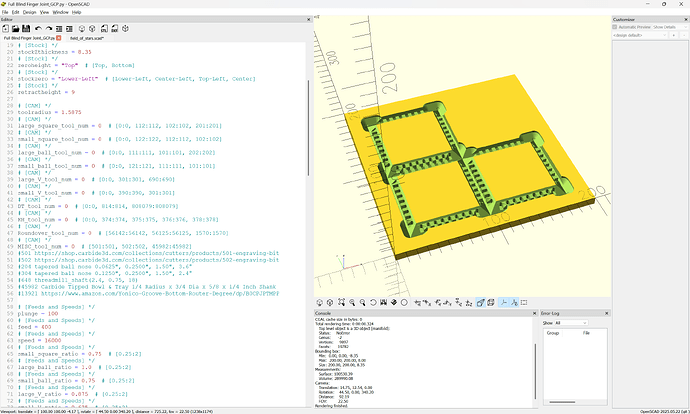The height and width of the screenshot is (414, 690).
Task: Click the Zoom Out magnifier icon
Action: (x=363, y=303)
